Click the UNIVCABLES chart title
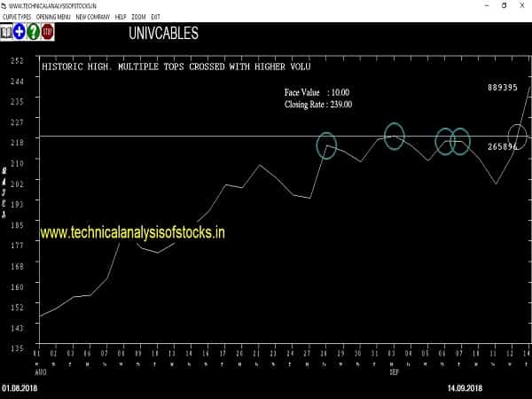Viewport: 532px width, 399px height. click(163, 35)
